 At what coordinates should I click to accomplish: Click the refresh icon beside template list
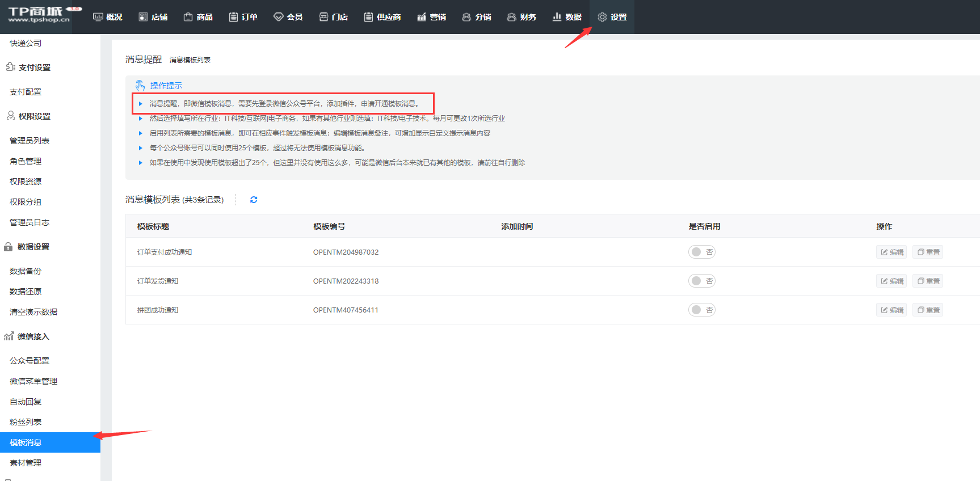pyautogui.click(x=254, y=200)
